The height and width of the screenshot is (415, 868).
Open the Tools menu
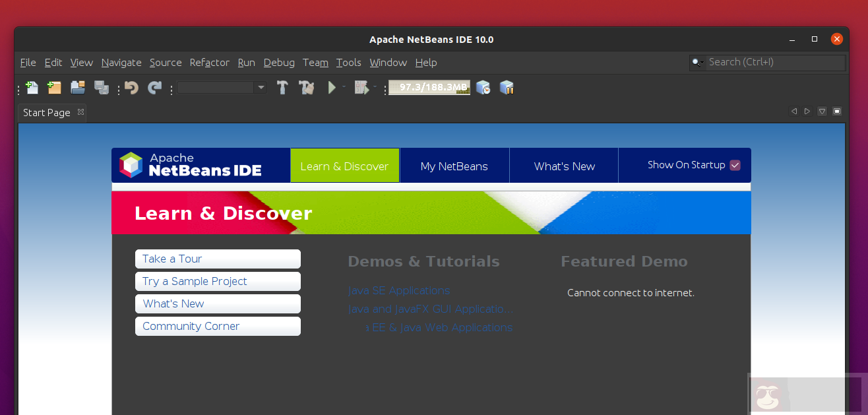click(x=349, y=63)
